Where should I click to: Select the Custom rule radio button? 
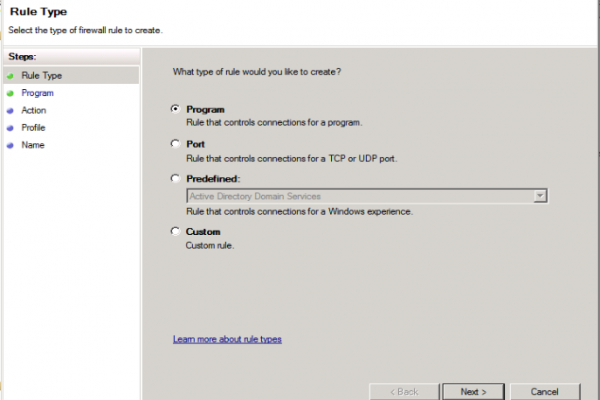pyautogui.click(x=175, y=231)
